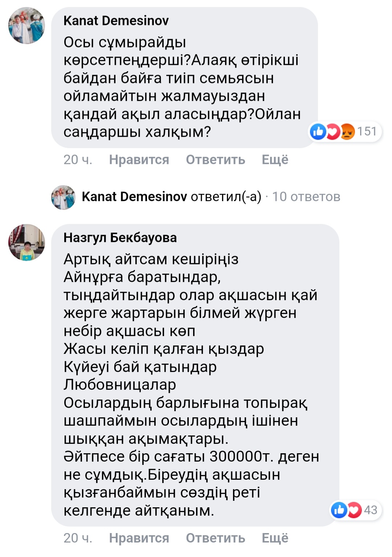Image resolution: width=392 pixels, height=557 pixels.
Task: Open the Kanat Demesinov name link
Action: (116, 21)
